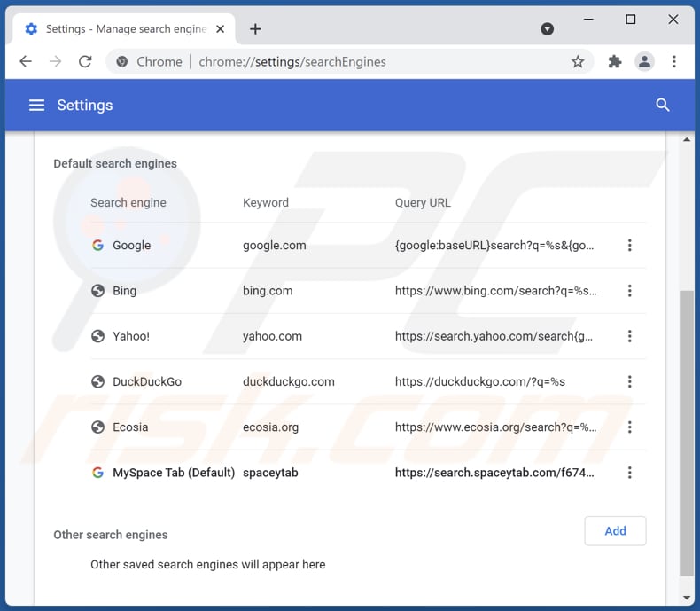The width and height of the screenshot is (700, 611).
Task: Click the yahoo.com keyword
Action: pos(272,336)
